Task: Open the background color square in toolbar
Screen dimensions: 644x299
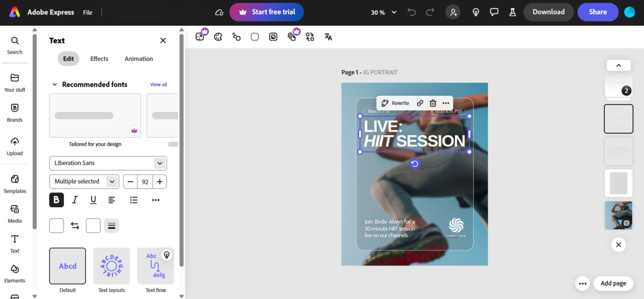Action: point(255,37)
